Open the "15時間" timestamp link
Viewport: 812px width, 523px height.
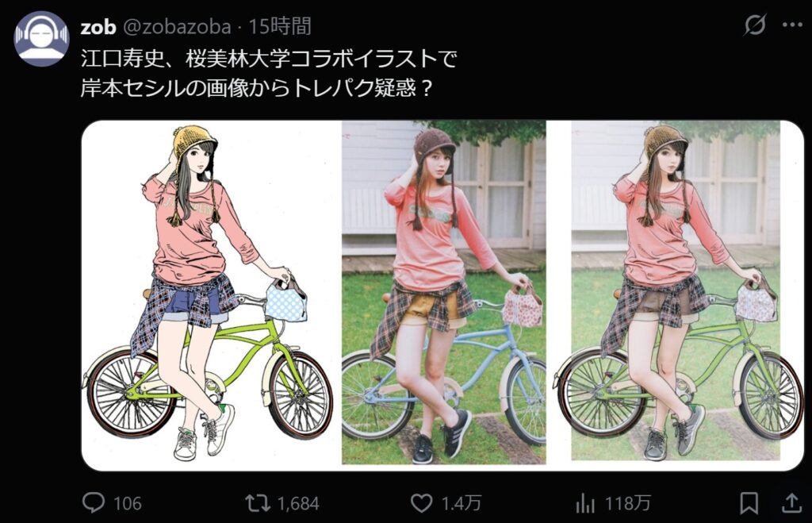[x=280, y=26]
